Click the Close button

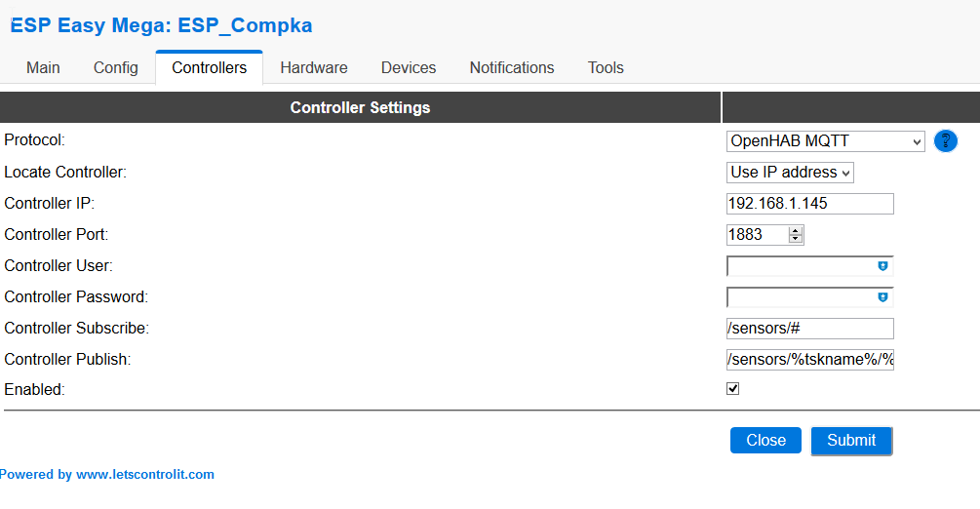coord(765,441)
